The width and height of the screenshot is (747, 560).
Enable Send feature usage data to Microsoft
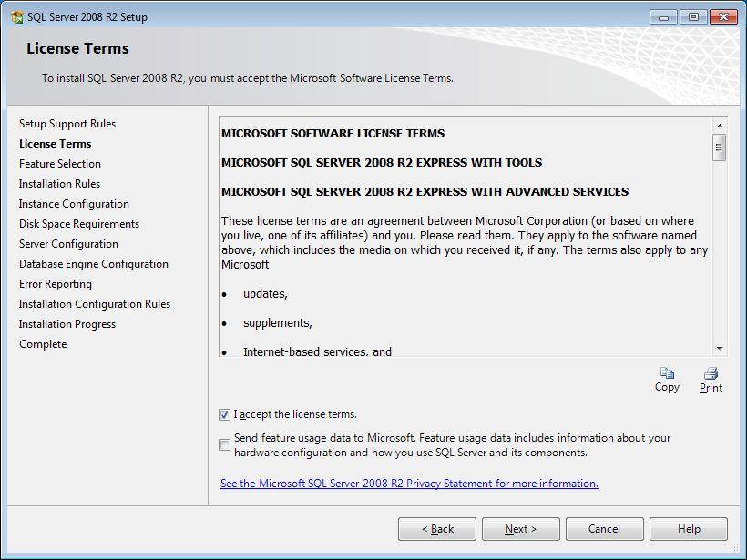[x=224, y=444]
